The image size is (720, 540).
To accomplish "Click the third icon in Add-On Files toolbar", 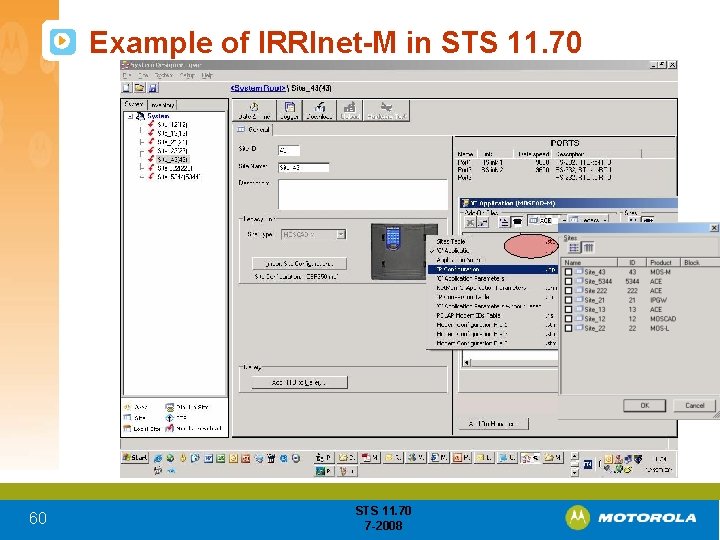I will [504, 222].
